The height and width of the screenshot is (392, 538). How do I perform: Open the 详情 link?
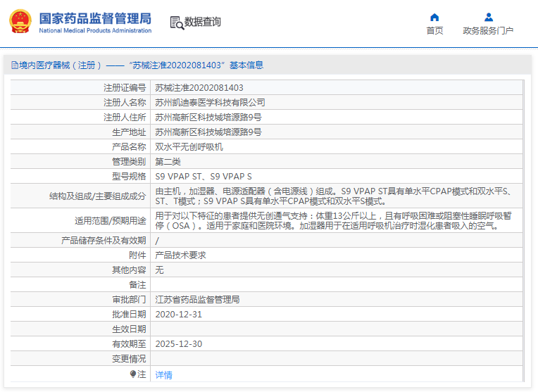coord(163,375)
